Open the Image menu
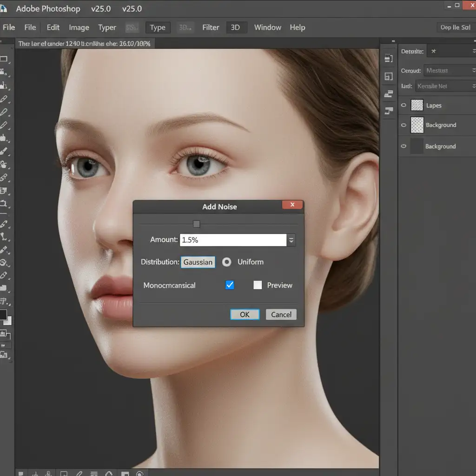Image resolution: width=476 pixels, height=476 pixels. pos(79,27)
